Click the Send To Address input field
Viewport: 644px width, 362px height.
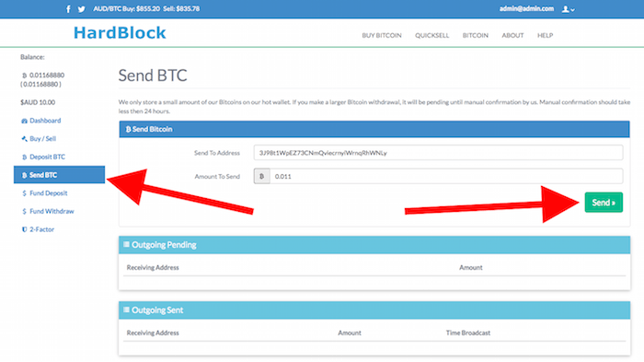(x=438, y=153)
